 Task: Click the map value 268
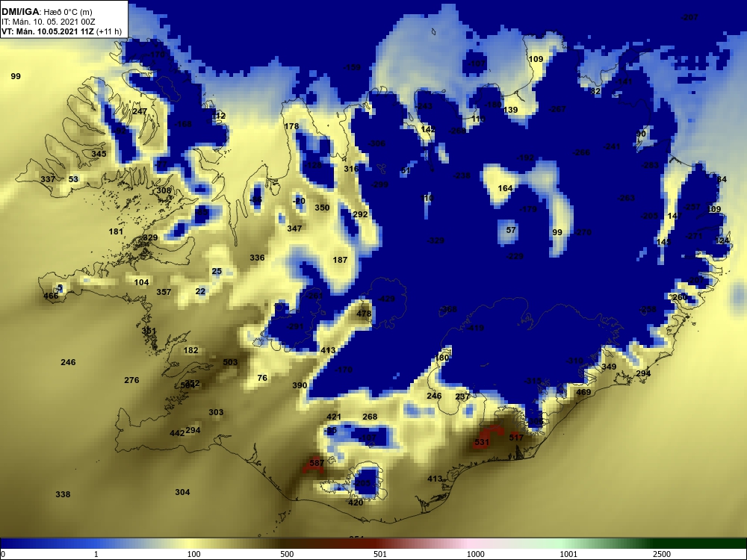click(370, 417)
